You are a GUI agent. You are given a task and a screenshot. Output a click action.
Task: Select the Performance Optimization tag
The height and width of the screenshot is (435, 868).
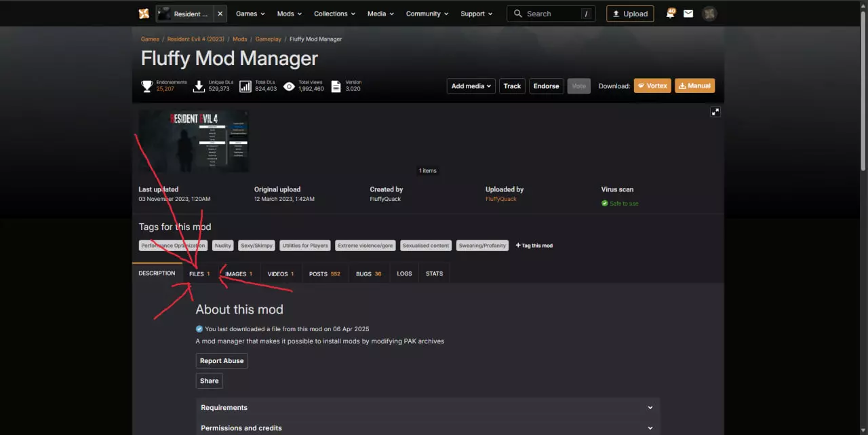pyautogui.click(x=173, y=246)
